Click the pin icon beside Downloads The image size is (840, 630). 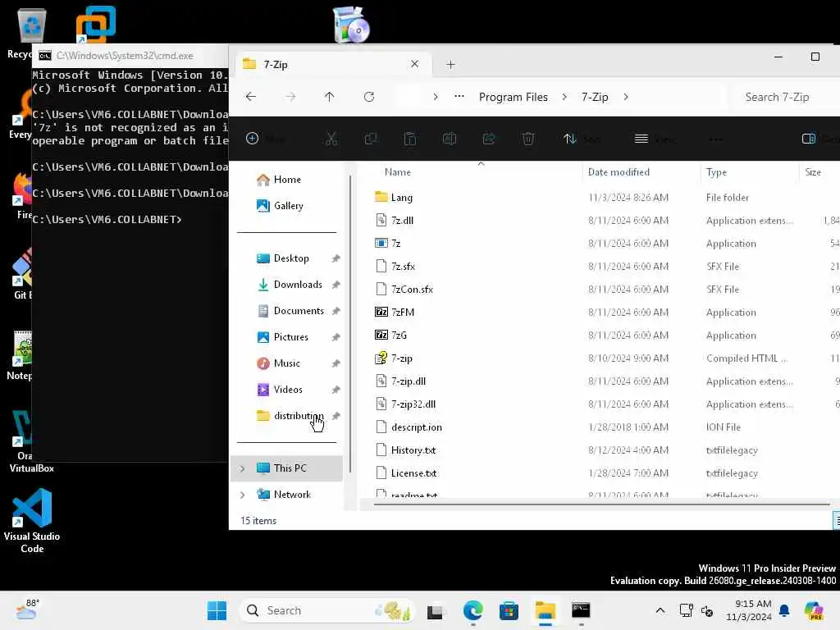pyautogui.click(x=336, y=285)
